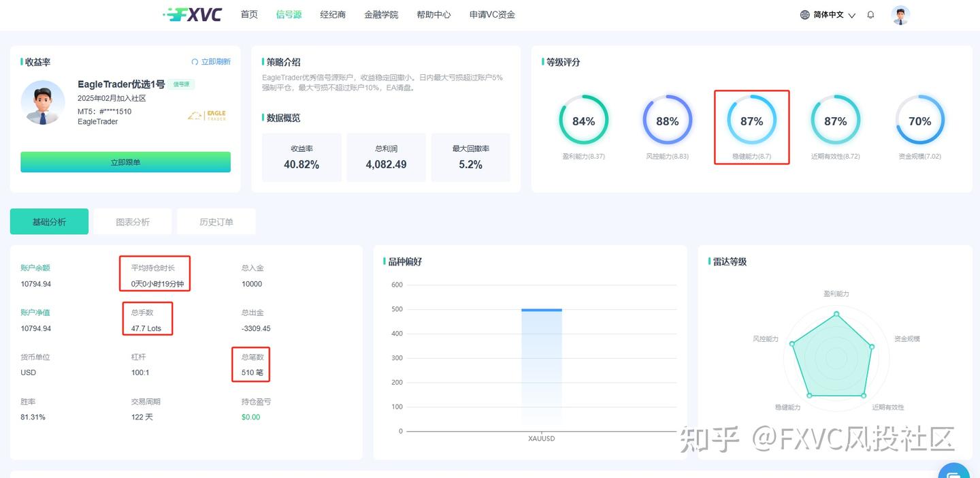Open 金融学院 navigation item
Image resolution: width=980 pixels, height=478 pixels.
click(381, 14)
